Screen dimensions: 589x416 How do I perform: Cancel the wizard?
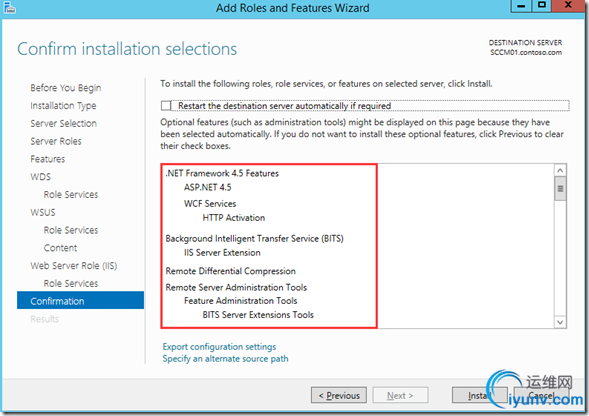click(541, 395)
